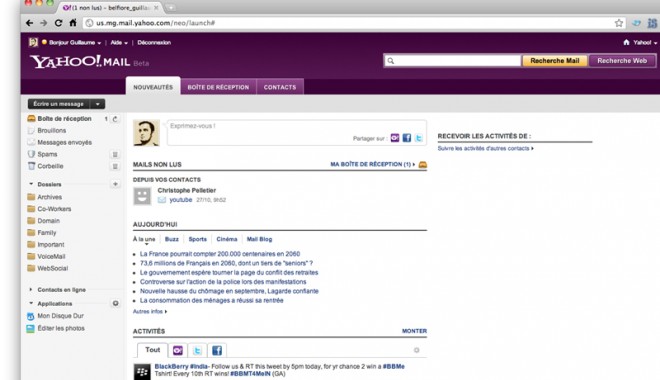Click the Recherche Web button
Screen dimensions: 660x380
coord(622,61)
